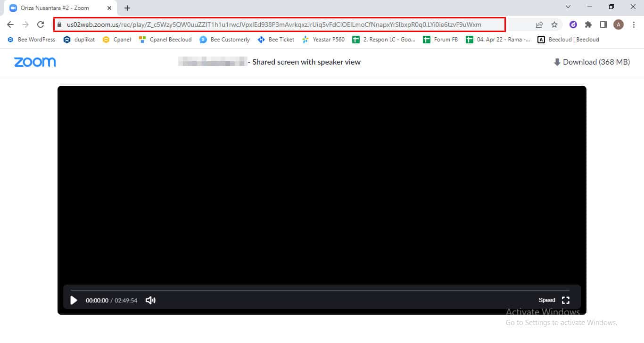Minimize the Chrome window

click(590, 7)
